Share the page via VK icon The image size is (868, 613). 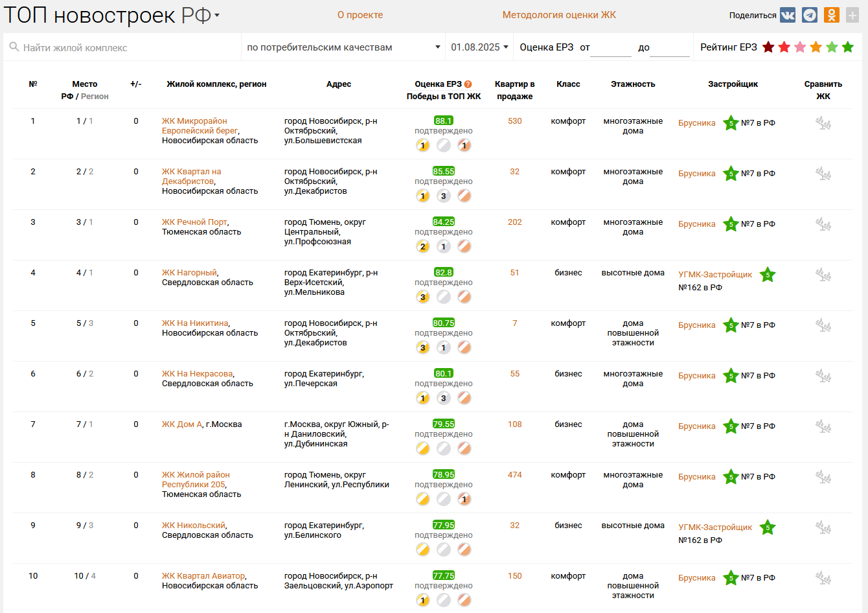pyautogui.click(x=787, y=15)
